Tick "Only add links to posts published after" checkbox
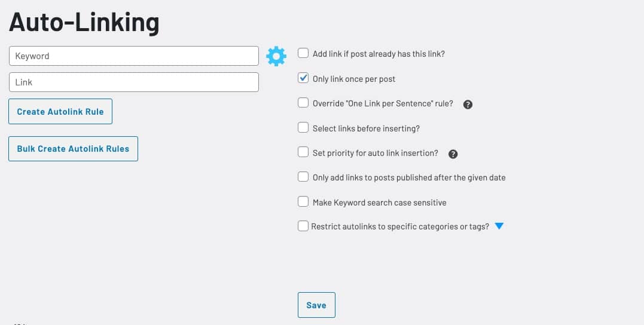Image resolution: width=644 pixels, height=325 pixels. pos(303,177)
